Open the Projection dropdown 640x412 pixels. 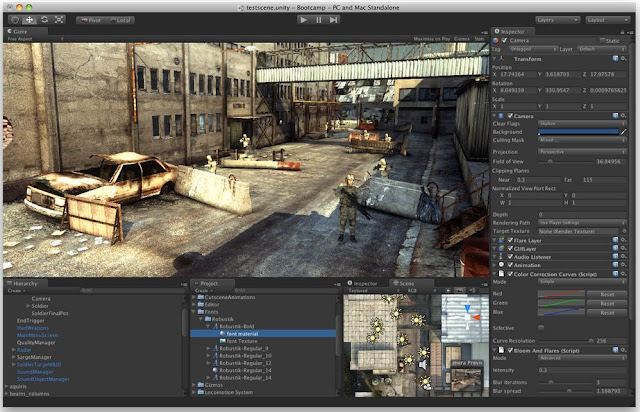(x=582, y=151)
